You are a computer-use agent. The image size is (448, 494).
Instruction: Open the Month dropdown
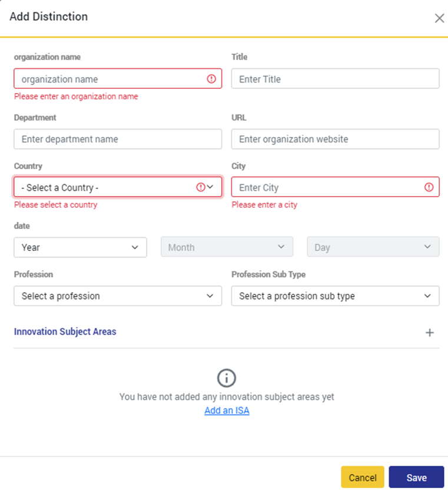(227, 247)
